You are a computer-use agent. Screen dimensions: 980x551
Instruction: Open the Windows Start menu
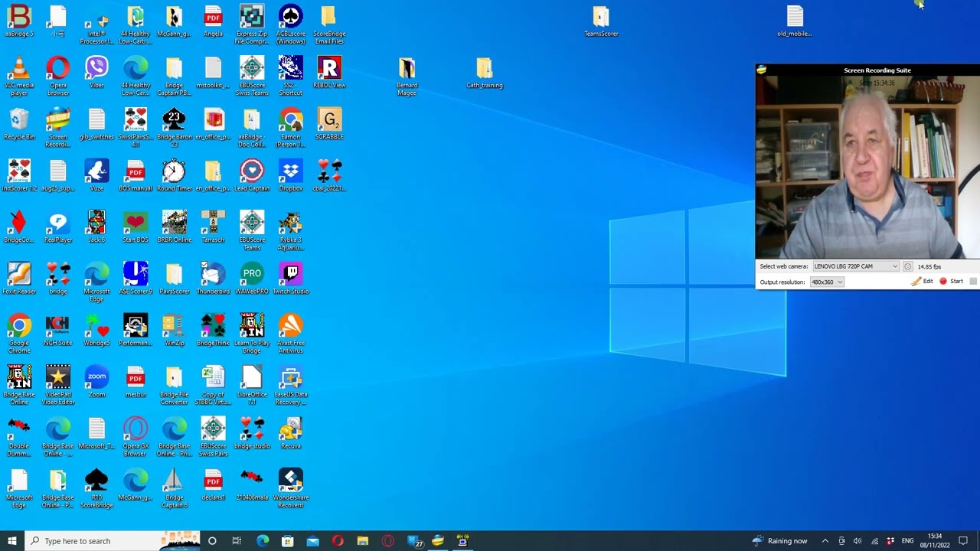(x=11, y=541)
